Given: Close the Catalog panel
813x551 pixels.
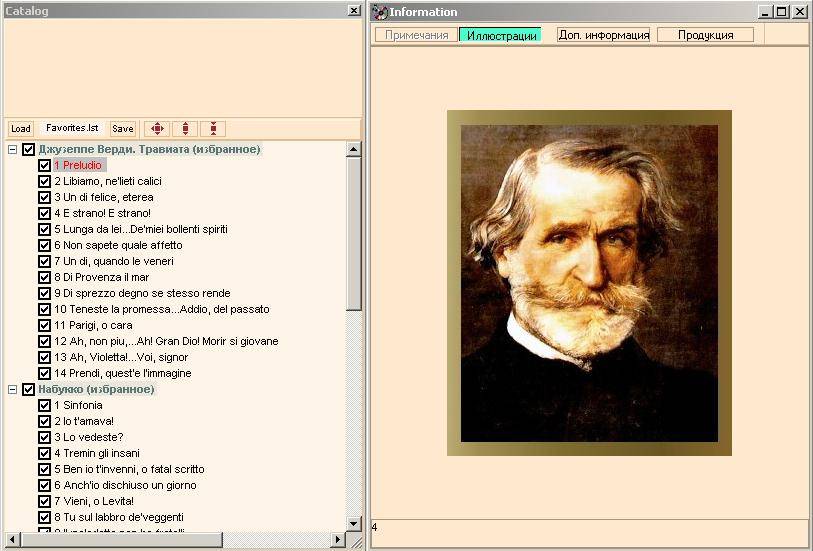Looking at the screenshot, I should 354,10.
